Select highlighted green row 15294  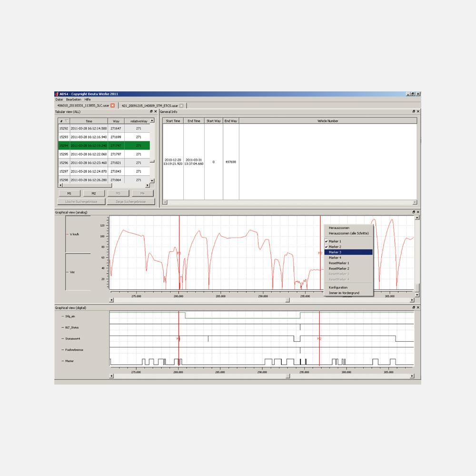(104, 145)
